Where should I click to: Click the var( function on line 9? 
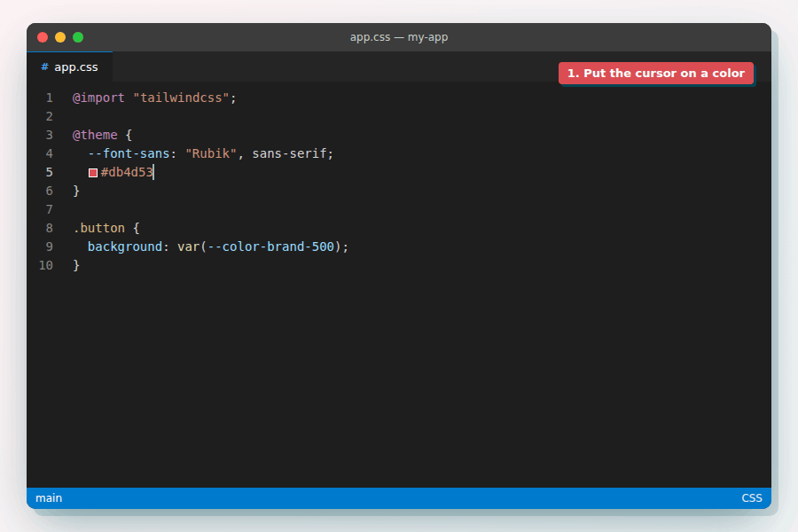coord(192,246)
